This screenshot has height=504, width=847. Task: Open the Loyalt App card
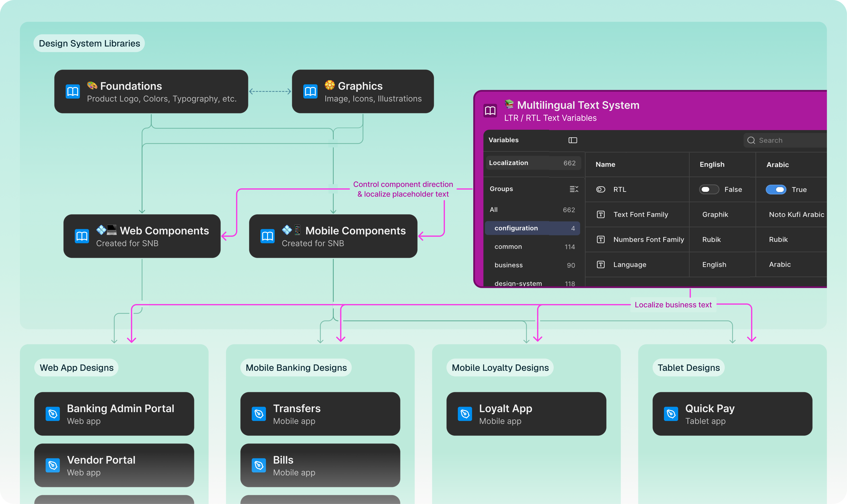526,414
